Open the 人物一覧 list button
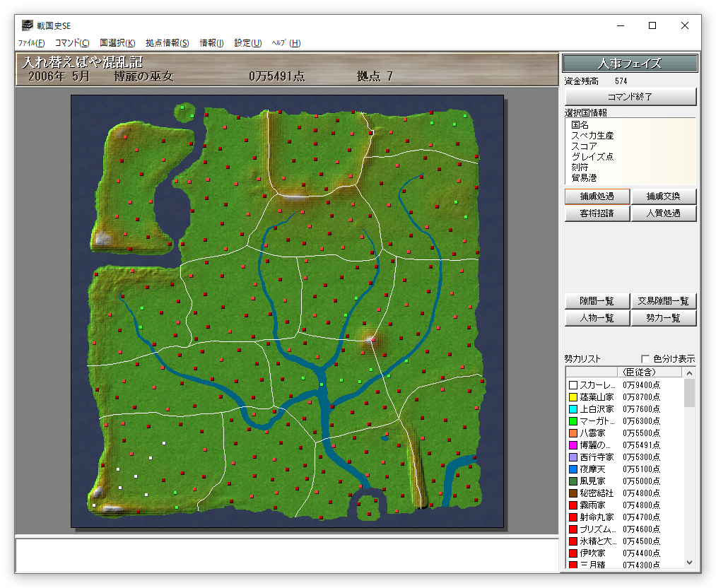This screenshot has height=588, width=716. 597,318
